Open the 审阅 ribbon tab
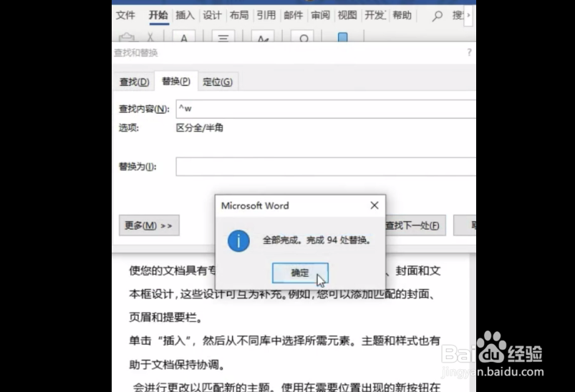 tap(321, 16)
